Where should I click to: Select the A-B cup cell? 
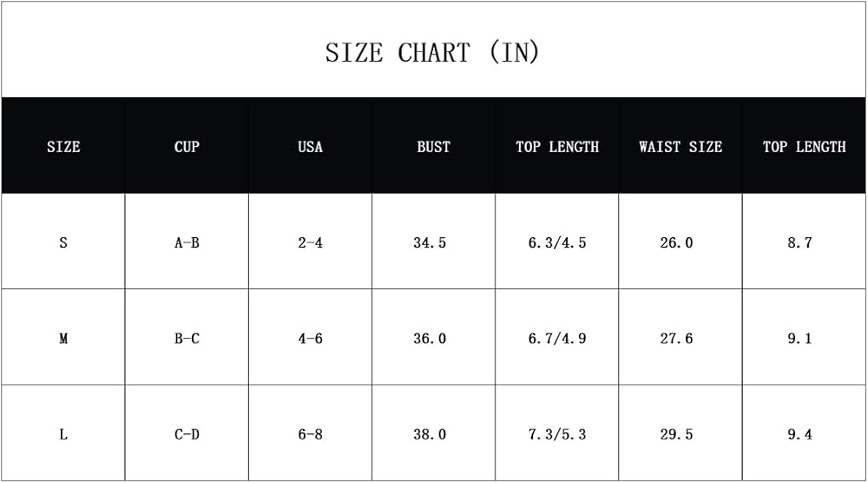[187, 242]
